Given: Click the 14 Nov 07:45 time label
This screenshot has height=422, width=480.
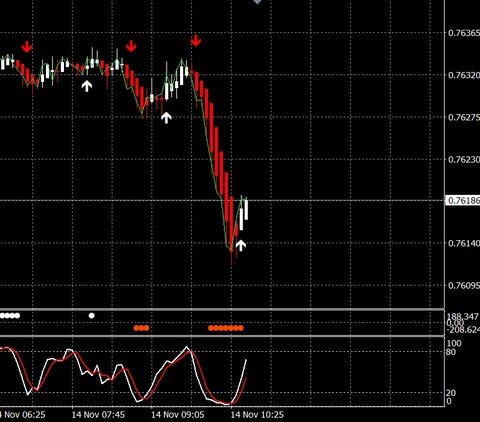Looking at the screenshot, I should [x=98, y=415].
